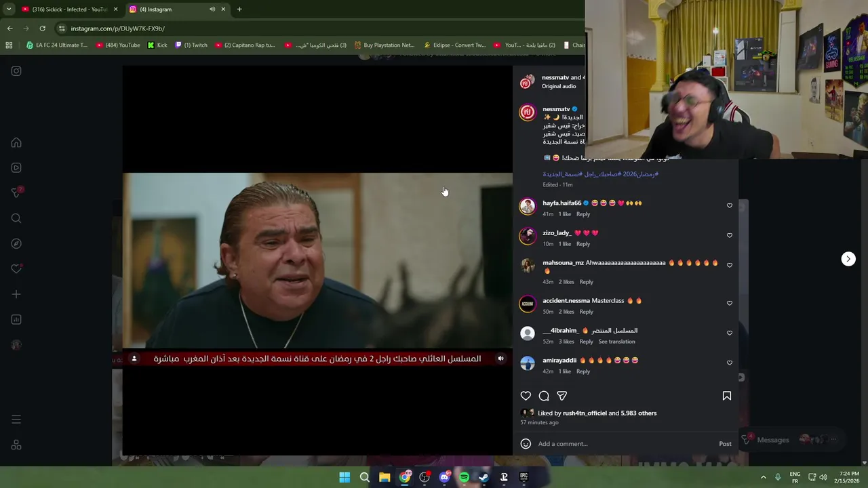Like the comment by accident.nessma

coord(730,303)
